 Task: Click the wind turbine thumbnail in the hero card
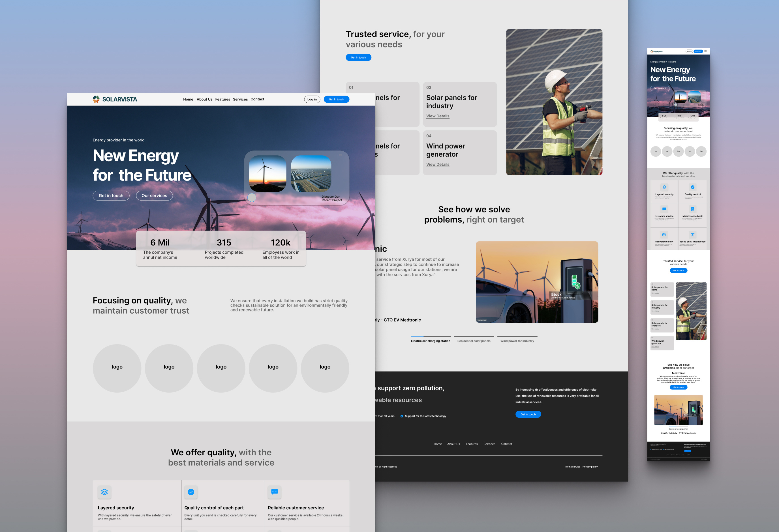pyautogui.click(x=268, y=174)
